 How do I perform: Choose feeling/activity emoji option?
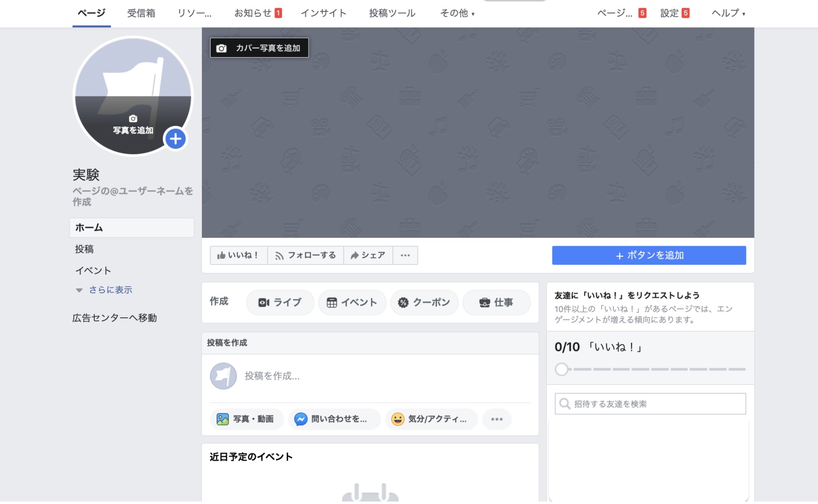(x=431, y=419)
